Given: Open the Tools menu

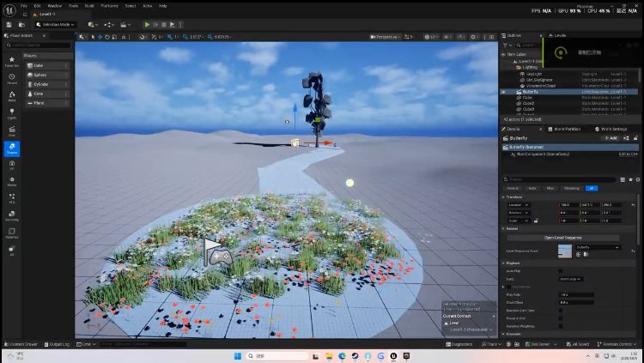Looking at the screenshot, I should point(73,6).
